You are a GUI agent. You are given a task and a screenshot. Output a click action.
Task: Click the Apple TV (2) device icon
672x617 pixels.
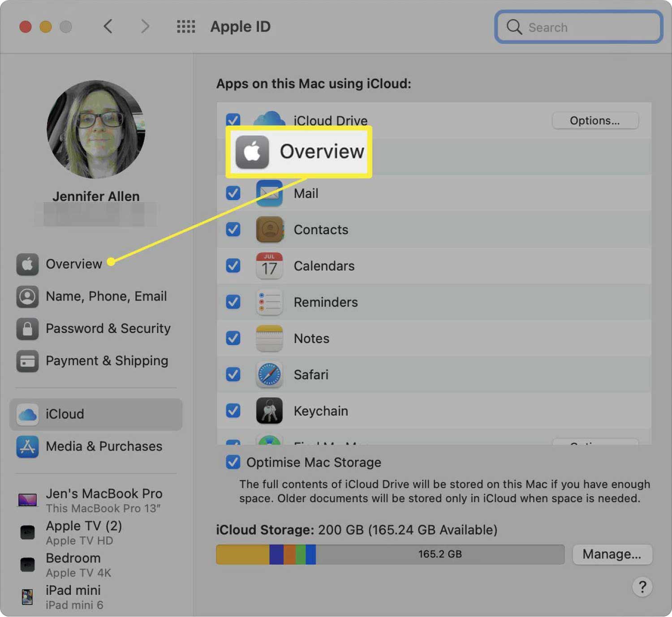27,532
